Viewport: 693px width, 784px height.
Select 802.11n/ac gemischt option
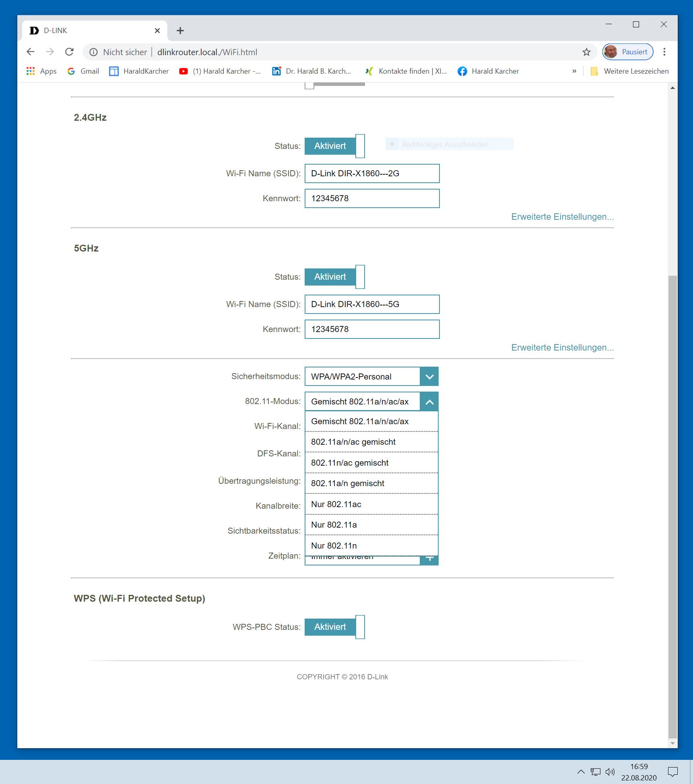pos(371,463)
